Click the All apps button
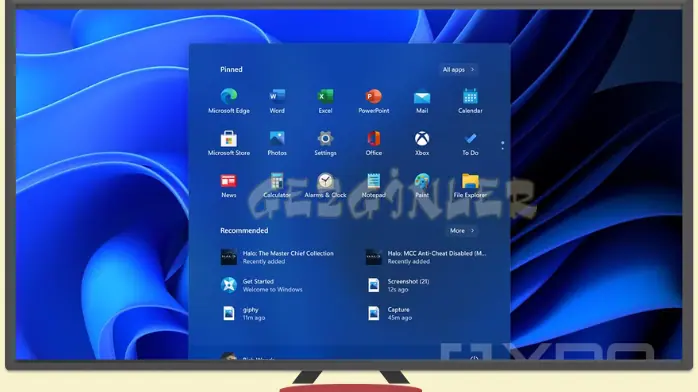The width and height of the screenshot is (698, 392). [458, 69]
